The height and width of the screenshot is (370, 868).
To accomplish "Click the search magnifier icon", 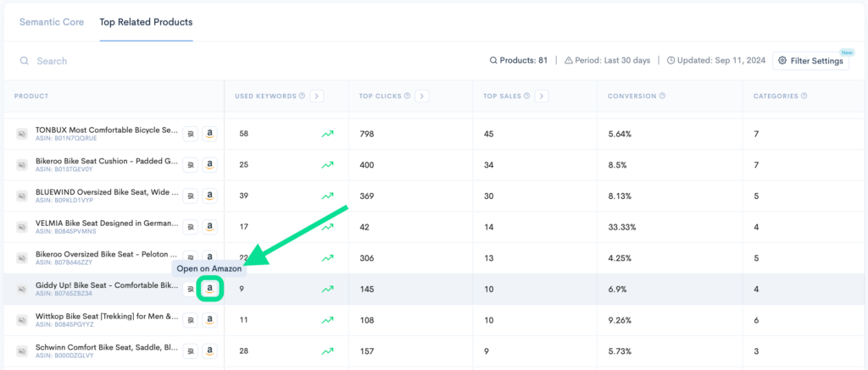I will [25, 61].
